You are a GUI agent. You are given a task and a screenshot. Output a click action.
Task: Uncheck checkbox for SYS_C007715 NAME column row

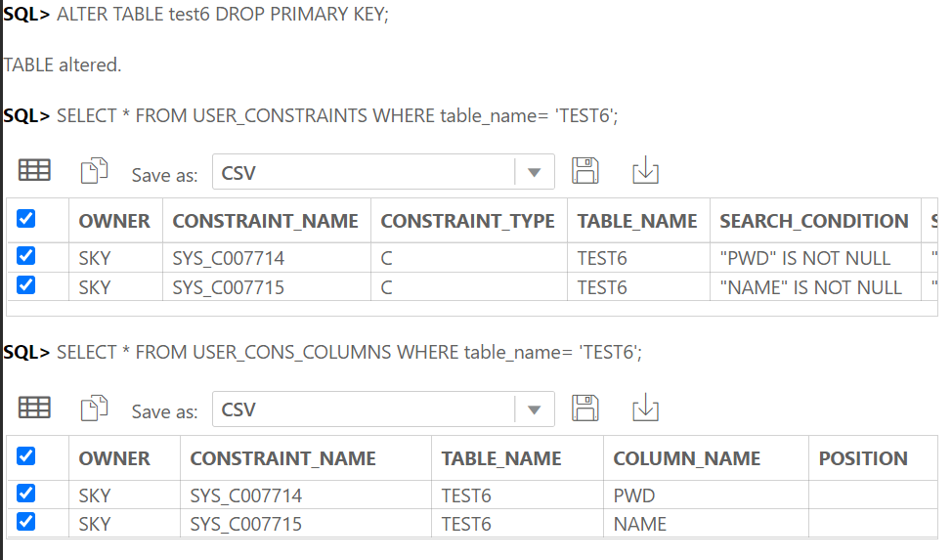(x=26, y=521)
